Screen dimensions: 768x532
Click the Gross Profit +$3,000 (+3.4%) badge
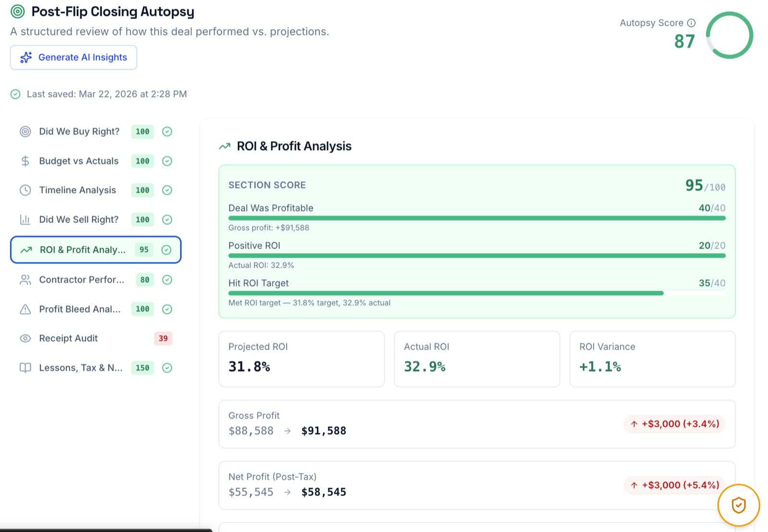(x=675, y=424)
